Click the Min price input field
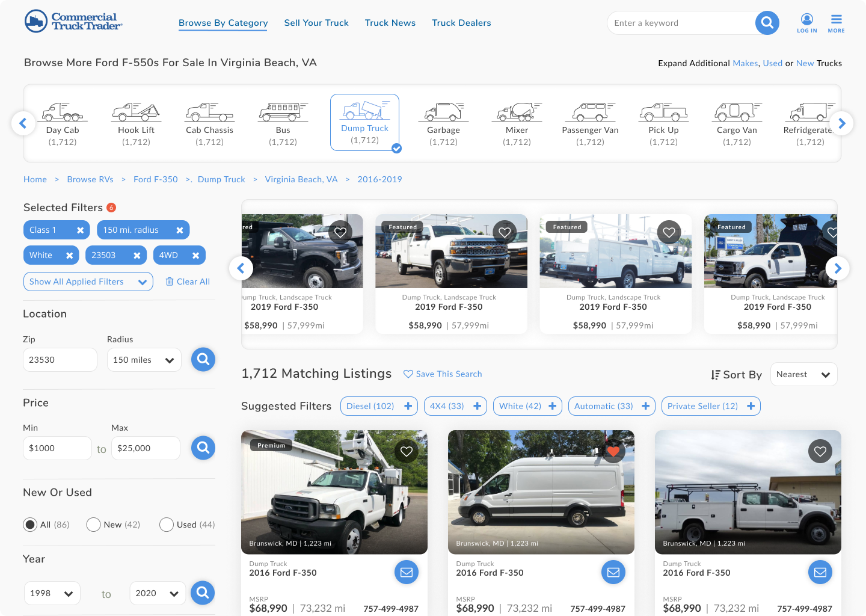Viewport: 866px width, 616px height. point(57,448)
